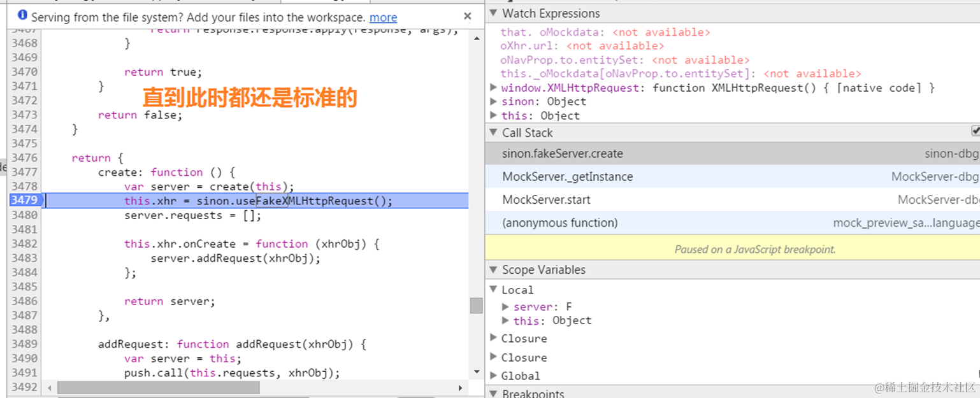This screenshot has height=398, width=980.
Task: Click the 'oXhr.url' watch expression
Action: (x=582, y=46)
